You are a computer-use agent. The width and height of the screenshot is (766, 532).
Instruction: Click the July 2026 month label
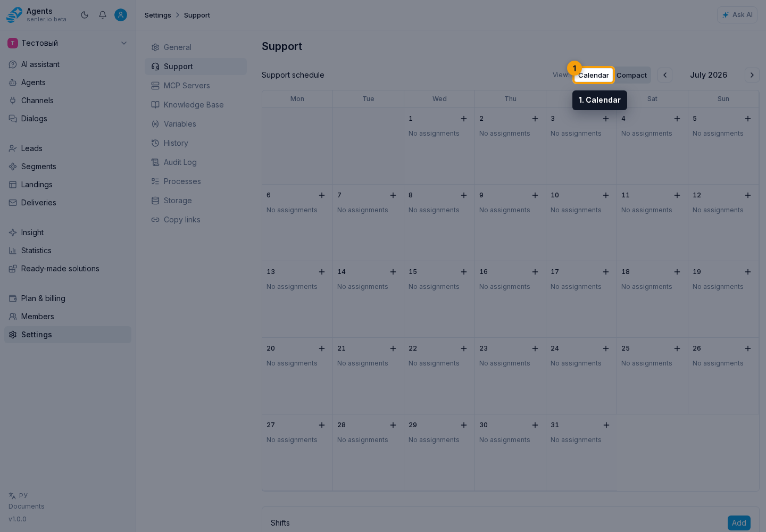point(709,75)
